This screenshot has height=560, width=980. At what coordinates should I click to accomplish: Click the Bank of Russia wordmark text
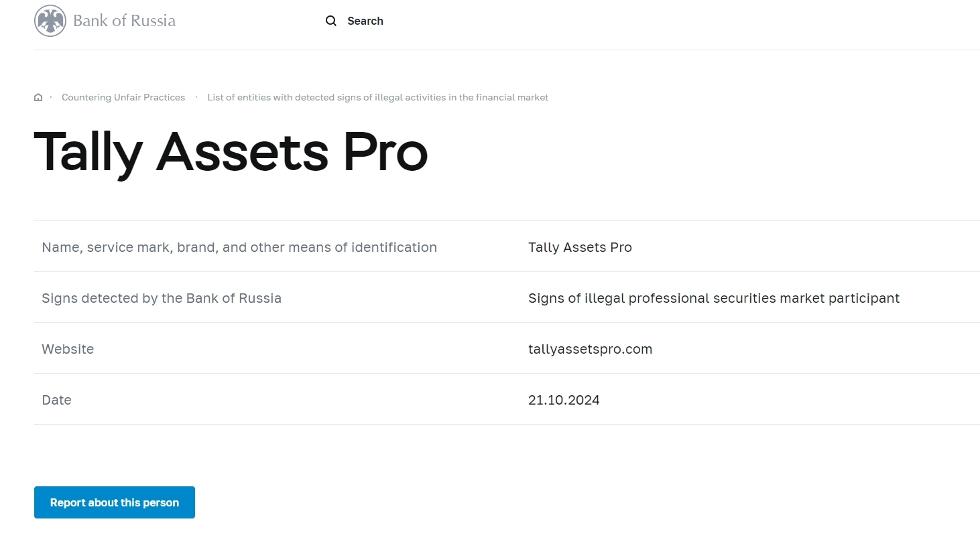coord(124,21)
